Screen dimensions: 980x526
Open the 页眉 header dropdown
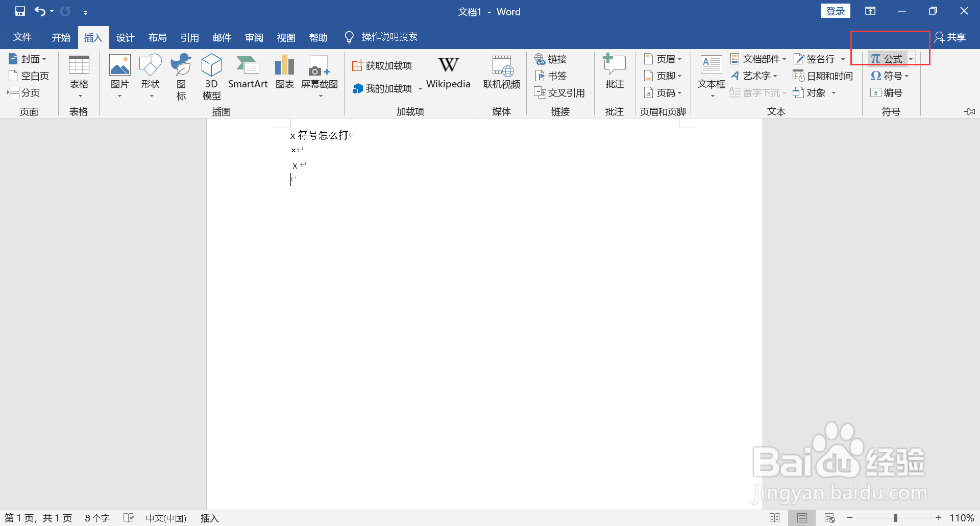663,59
